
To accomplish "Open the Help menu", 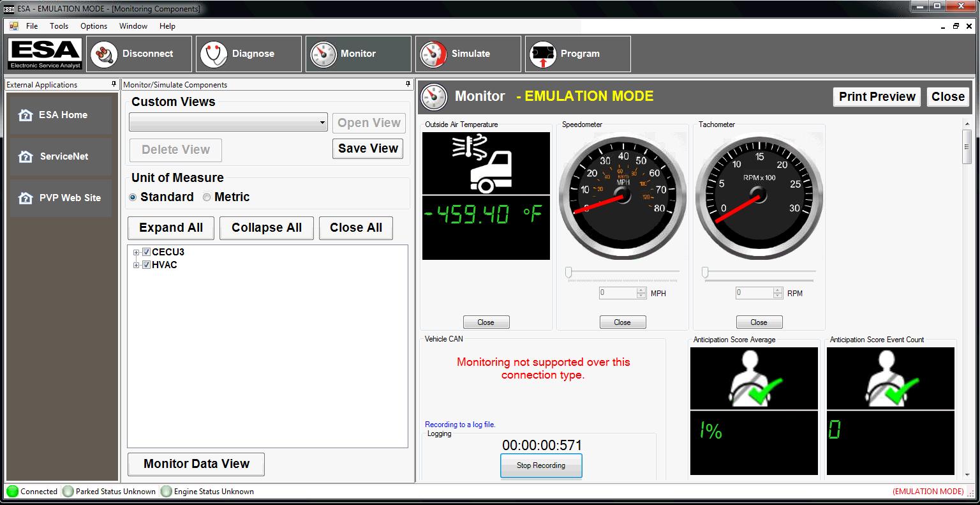I will (x=167, y=26).
